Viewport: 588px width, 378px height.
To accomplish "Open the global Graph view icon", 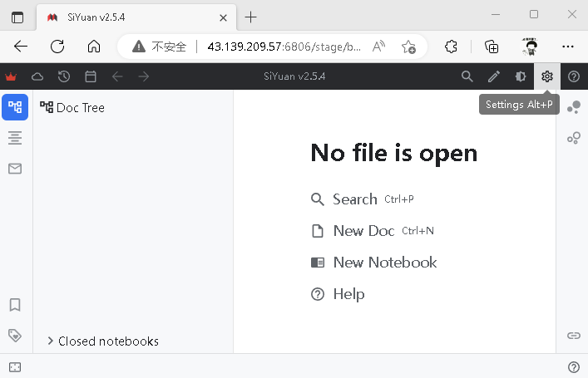I will pos(574,107).
